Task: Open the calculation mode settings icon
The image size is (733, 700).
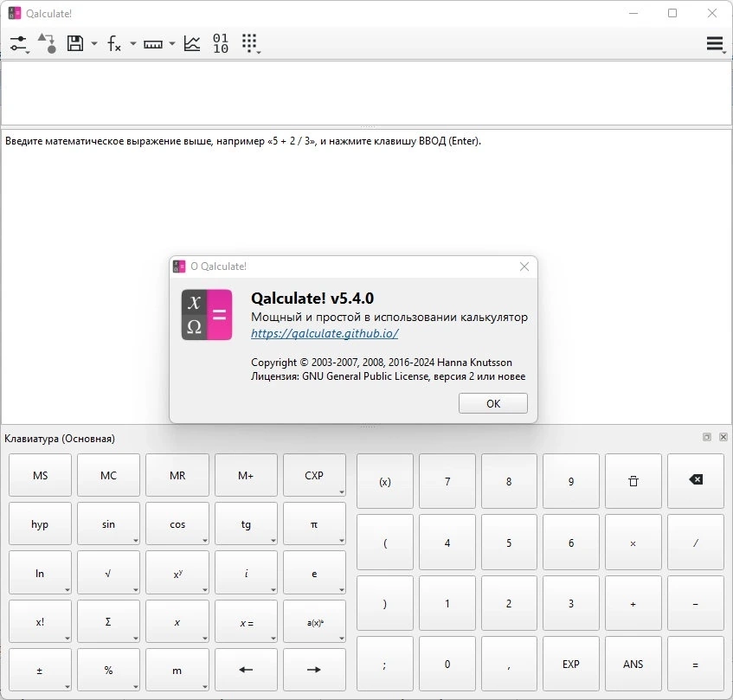Action: tap(19, 43)
